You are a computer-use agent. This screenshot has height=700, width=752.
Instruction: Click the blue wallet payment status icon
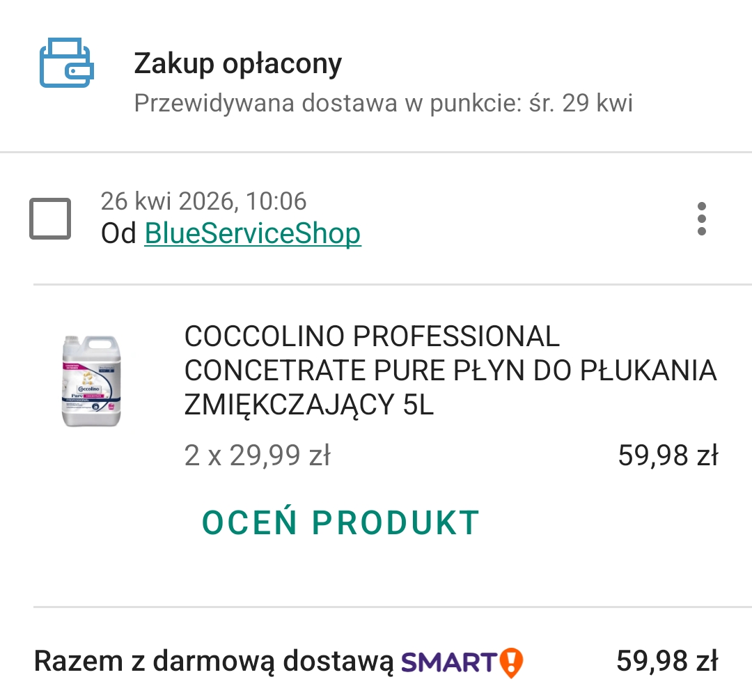tap(67, 63)
